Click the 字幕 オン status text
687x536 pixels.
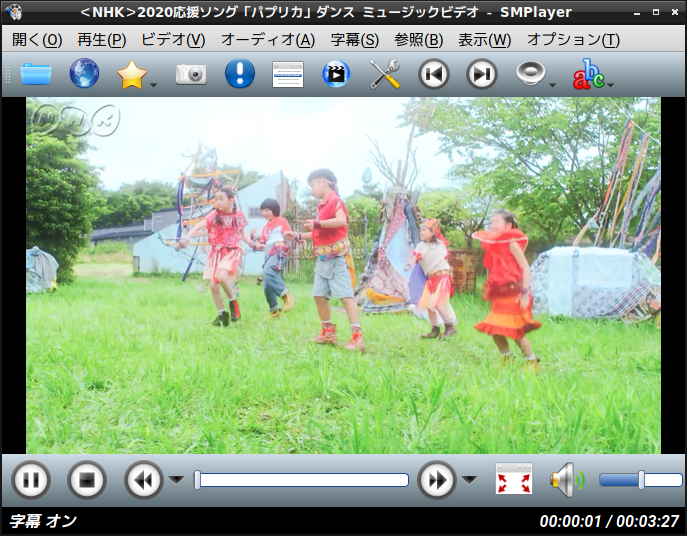click(x=43, y=521)
